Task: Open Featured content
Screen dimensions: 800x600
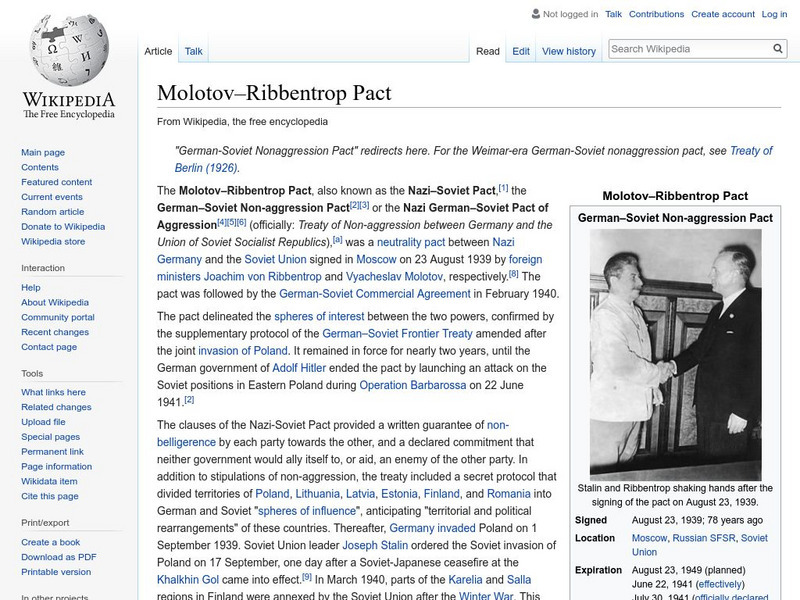Action: click(57, 182)
